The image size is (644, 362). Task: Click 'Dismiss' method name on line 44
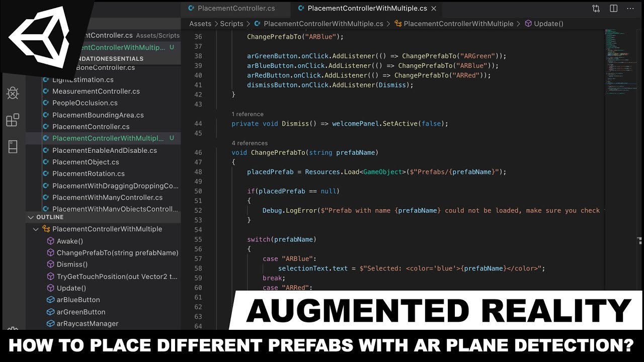[x=295, y=124]
